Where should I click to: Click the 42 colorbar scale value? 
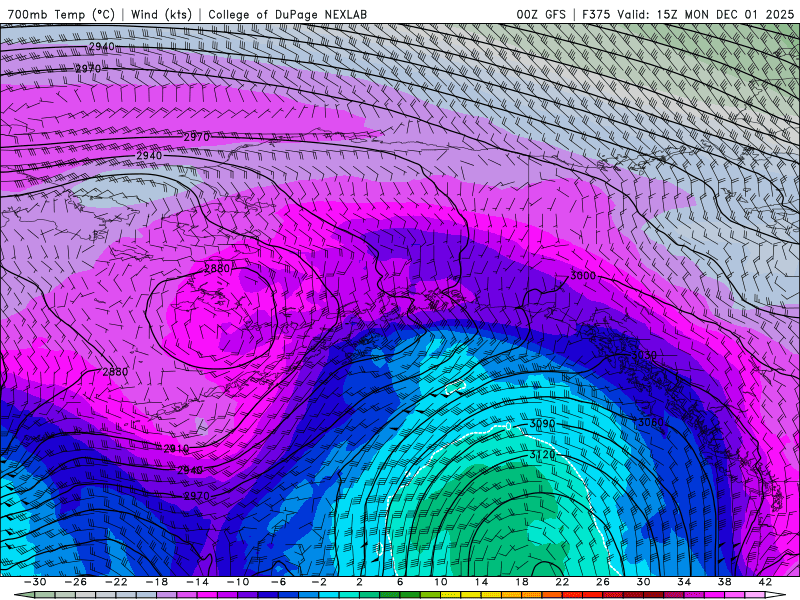click(x=765, y=582)
